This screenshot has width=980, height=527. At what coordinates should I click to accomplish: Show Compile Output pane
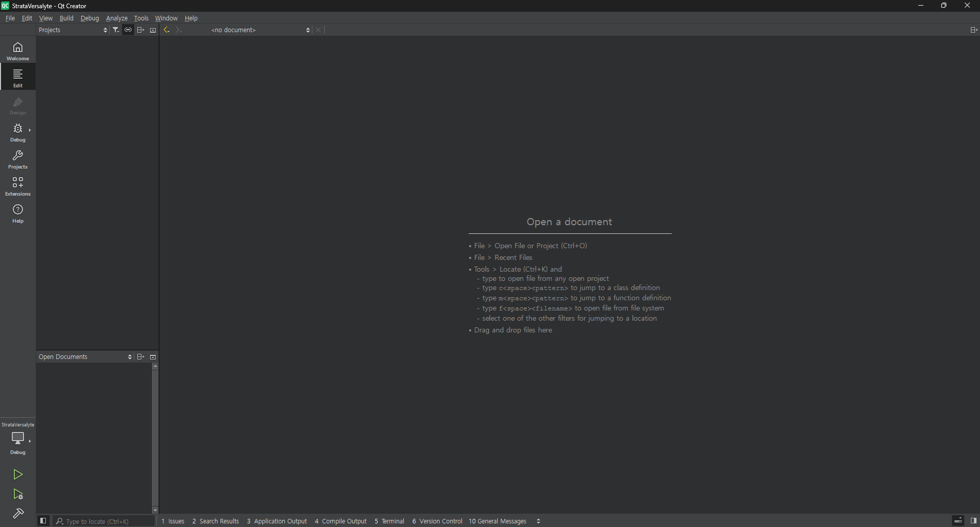point(340,521)
